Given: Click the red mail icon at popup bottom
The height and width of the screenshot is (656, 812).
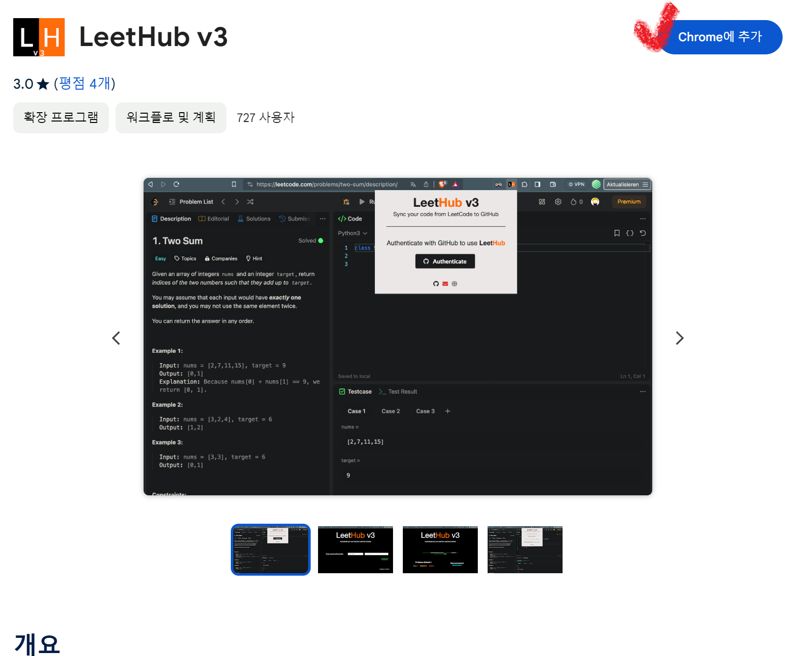Looking at the screenshot, I should click(445, 284).
